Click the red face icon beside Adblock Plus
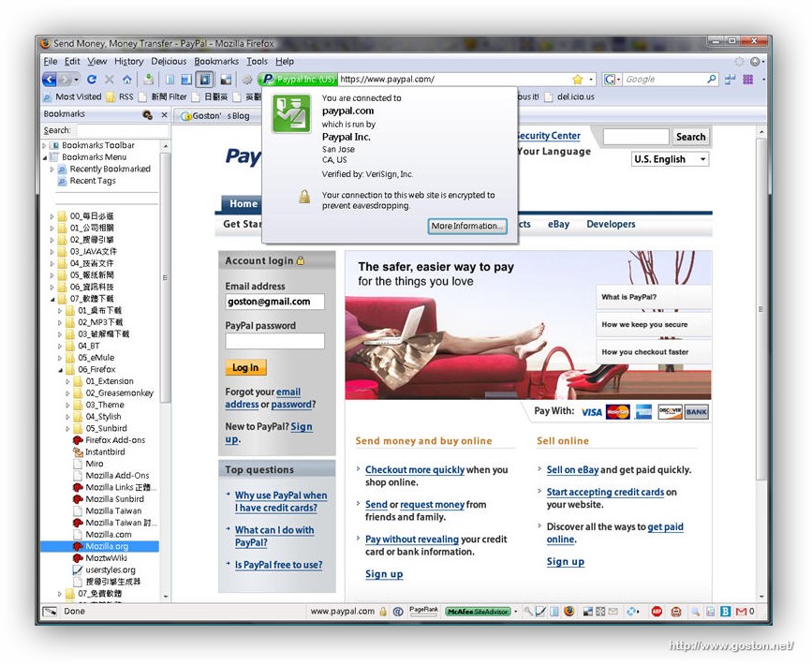812x665 pixels. click(x=676, y=612)
